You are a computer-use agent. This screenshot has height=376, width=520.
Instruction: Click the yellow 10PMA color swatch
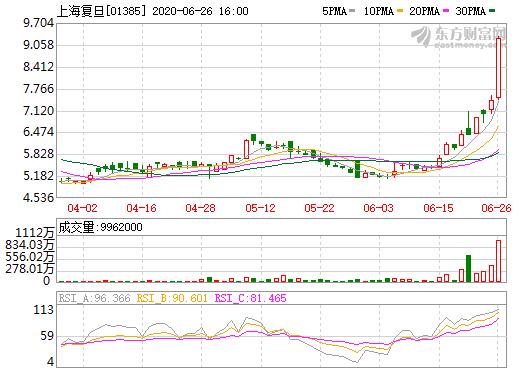400,11
